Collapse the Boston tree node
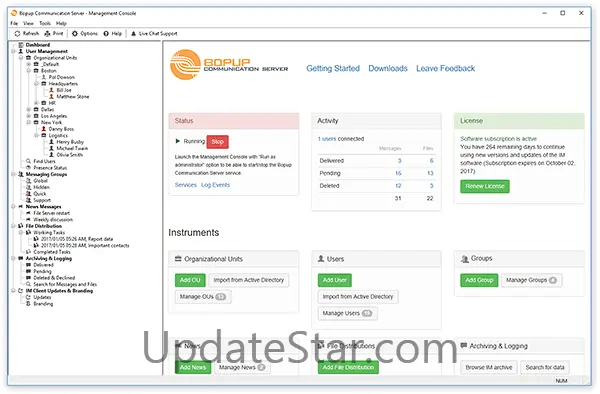 tap(29, 71)
